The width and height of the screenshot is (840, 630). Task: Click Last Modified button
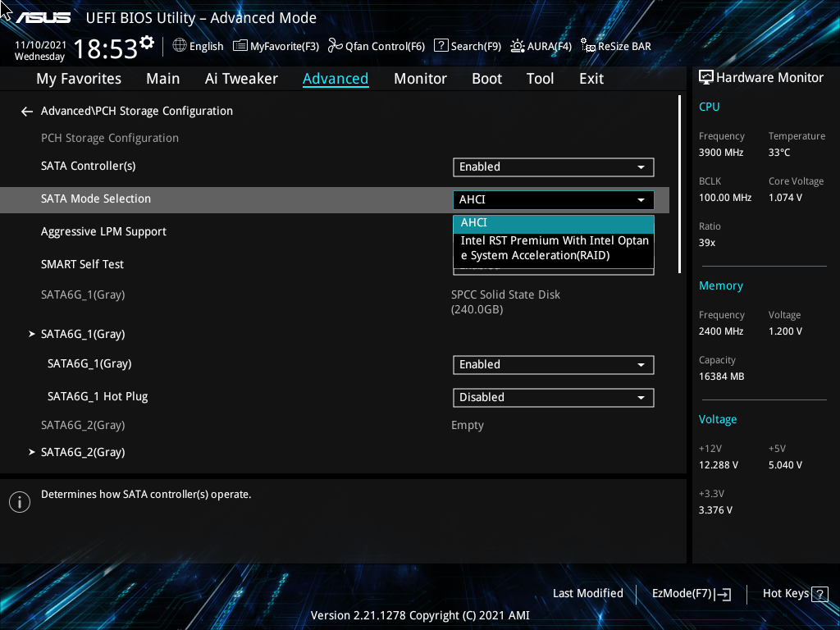click(x=587, y=594)
